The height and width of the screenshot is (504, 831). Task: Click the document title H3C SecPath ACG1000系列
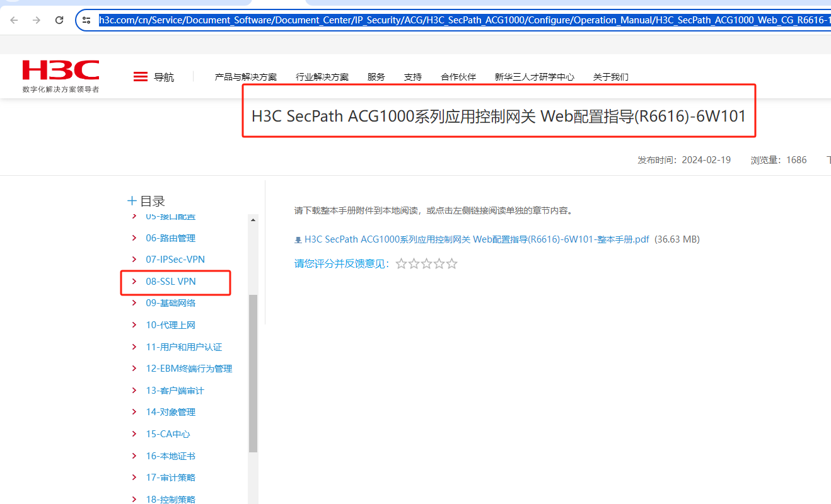point(499,117)
